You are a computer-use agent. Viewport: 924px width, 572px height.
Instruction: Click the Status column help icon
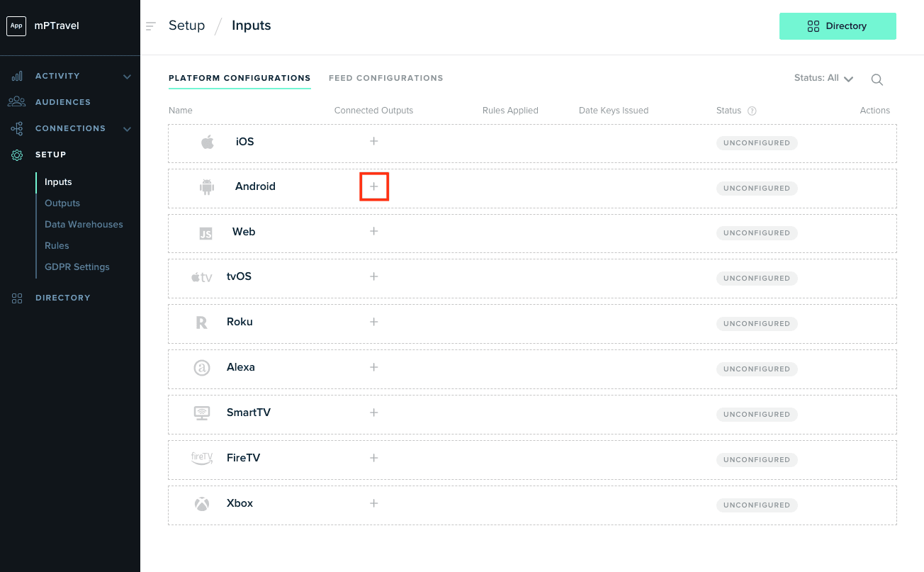click(751, 111)
